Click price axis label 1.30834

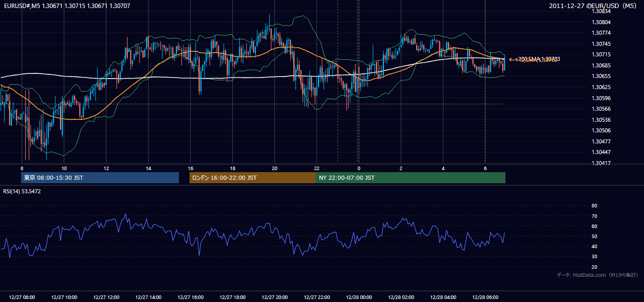pos(601,11)
